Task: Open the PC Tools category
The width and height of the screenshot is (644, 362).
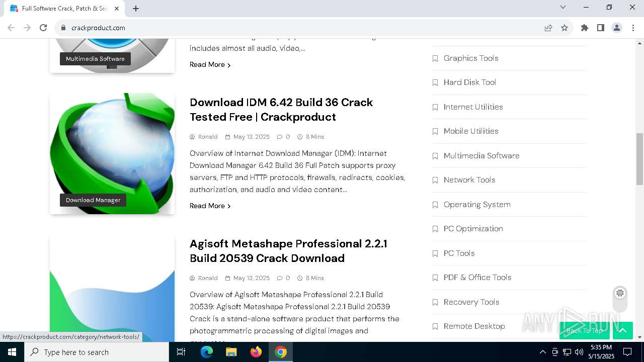Action: [459, 253]
